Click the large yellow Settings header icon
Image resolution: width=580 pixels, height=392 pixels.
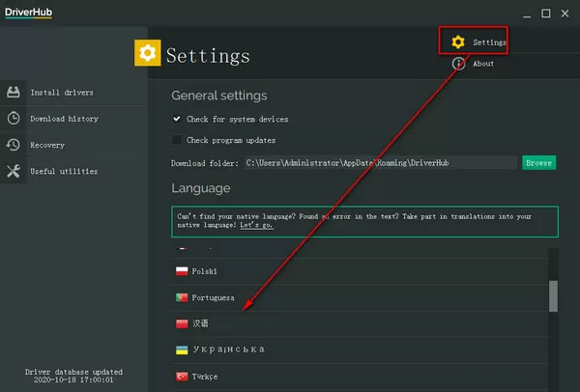click(x=148, y=53)
